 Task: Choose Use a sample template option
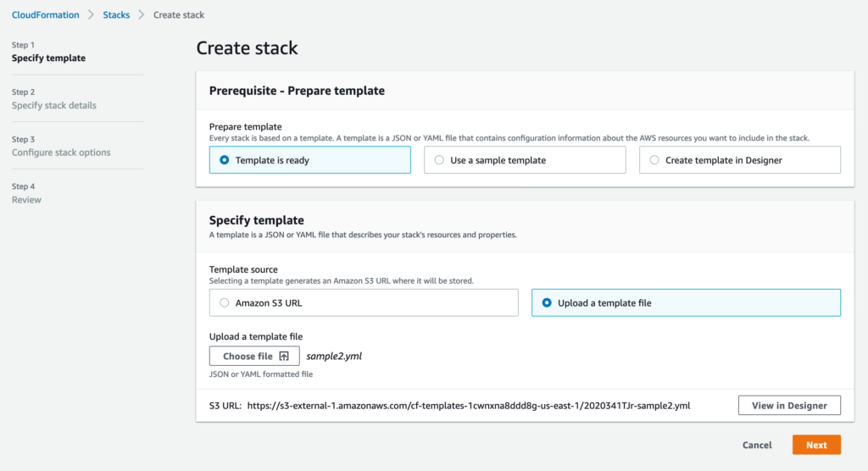tap(439, 160)
